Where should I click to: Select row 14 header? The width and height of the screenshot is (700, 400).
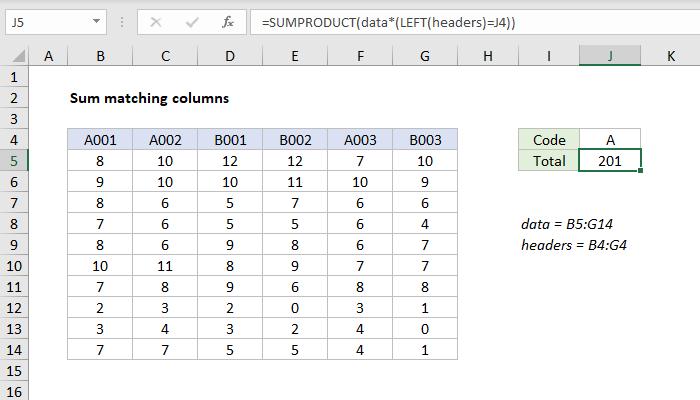(x=14, y=351)
